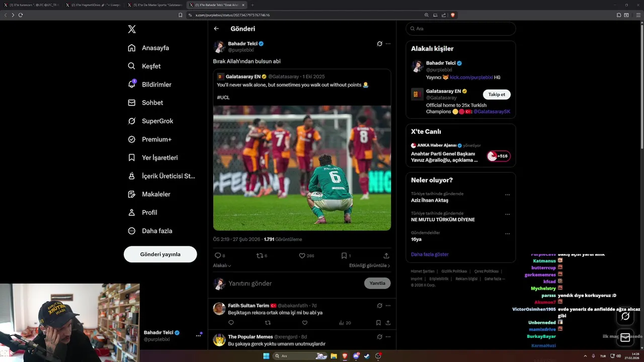Open Sohbet messages
This screenshot has height=362, width=644.
click(145, 103)
